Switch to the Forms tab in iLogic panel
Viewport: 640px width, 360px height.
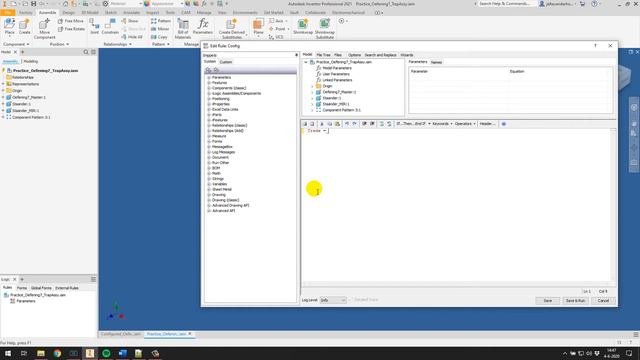(x=22, y=288)
